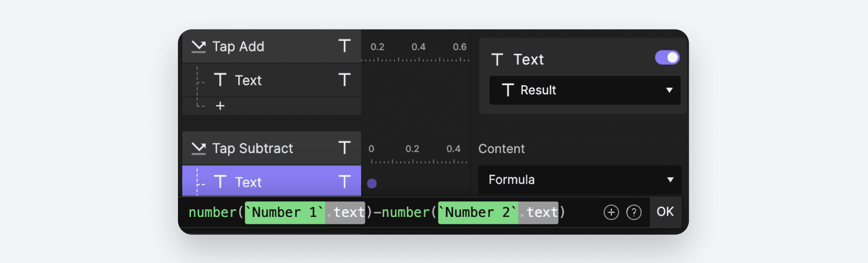
Task: Click the plus button to add a layer
Action: pos(221,105)
